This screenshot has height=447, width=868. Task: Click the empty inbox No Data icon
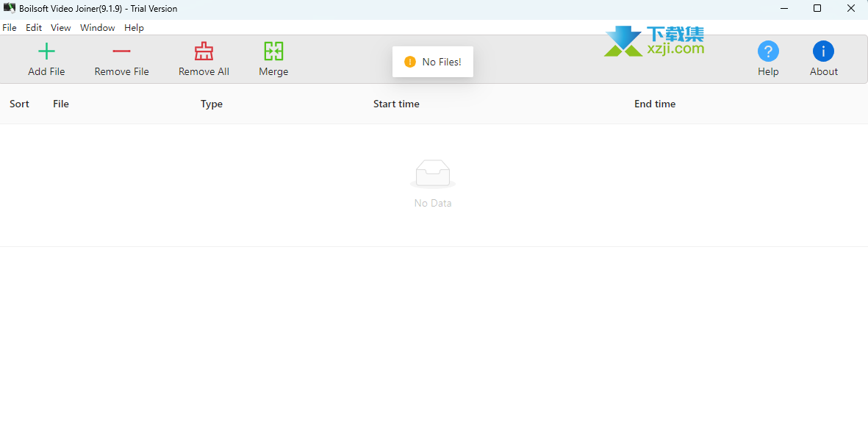(x=433, y=174)
